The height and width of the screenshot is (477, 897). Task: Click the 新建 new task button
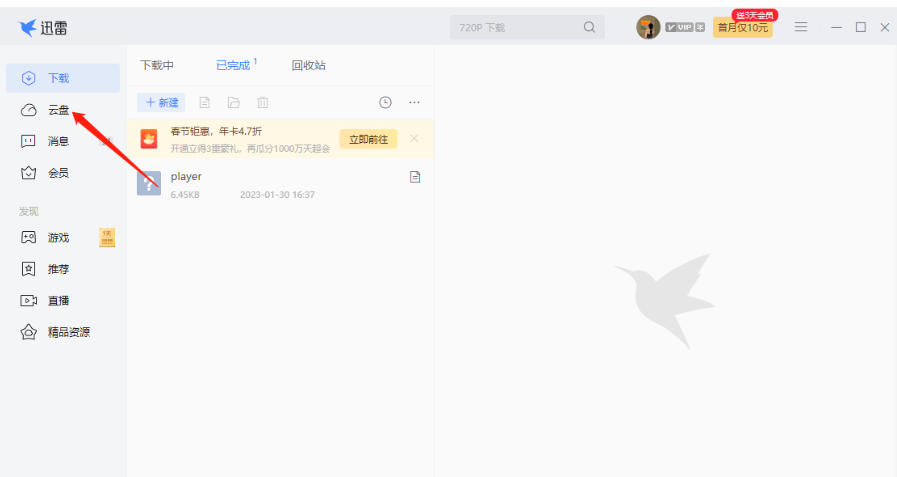coord(162,102)
